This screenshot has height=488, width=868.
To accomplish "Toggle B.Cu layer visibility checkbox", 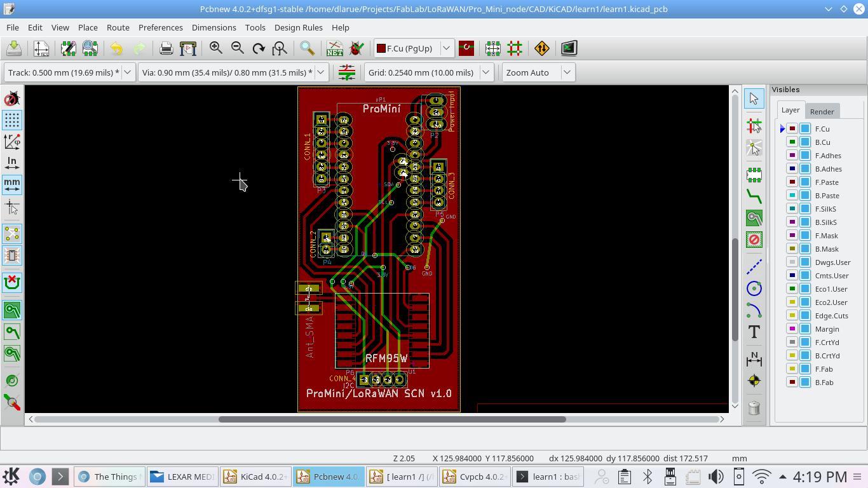I will [805, 142].
